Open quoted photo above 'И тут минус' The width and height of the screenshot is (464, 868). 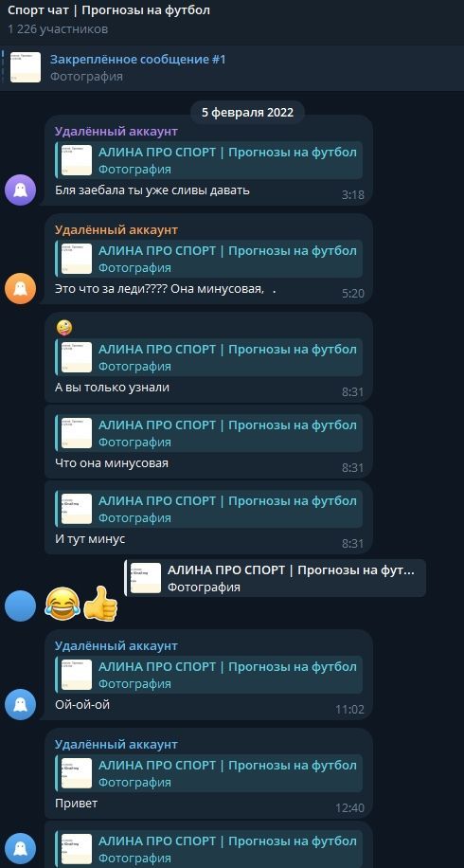[x=208, y=509]
